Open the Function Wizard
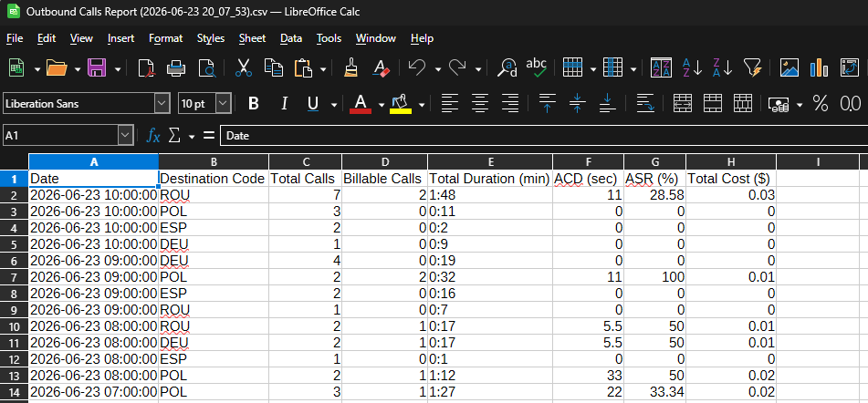 153,135
